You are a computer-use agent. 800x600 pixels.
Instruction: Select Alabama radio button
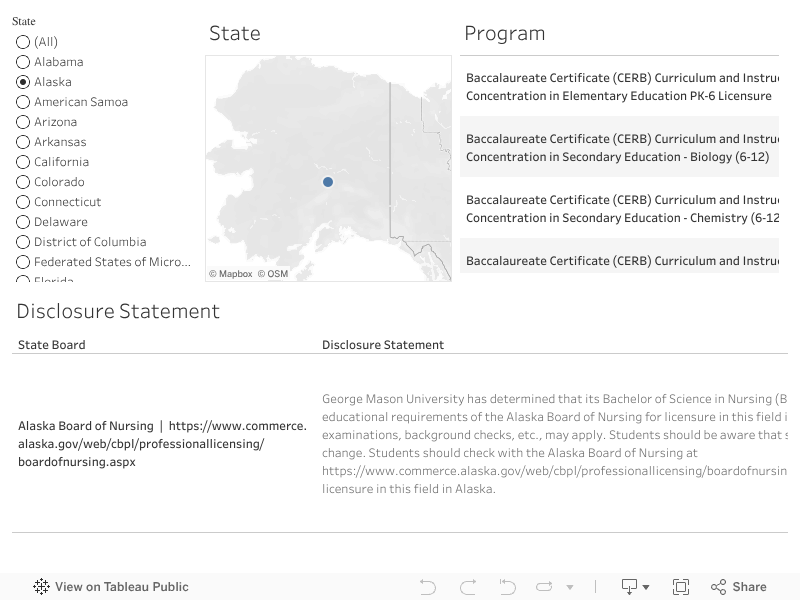coord(23,62)
